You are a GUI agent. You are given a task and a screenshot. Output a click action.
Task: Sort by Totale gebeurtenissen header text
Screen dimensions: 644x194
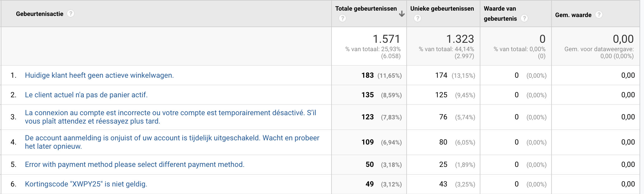[x=366, y=9]
